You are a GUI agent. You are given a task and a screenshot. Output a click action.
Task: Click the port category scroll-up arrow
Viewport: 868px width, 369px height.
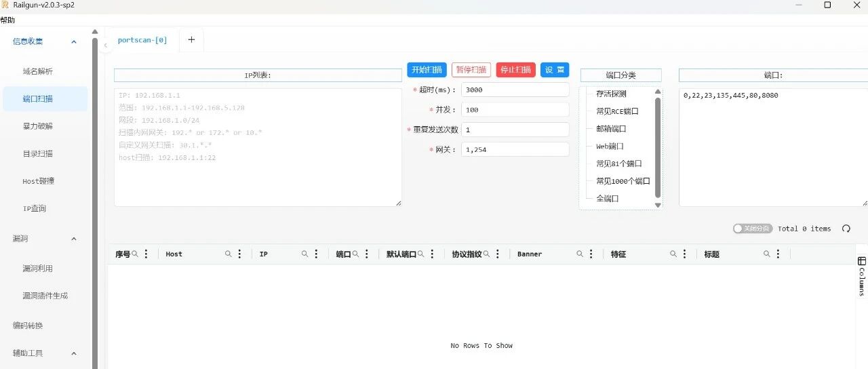[x=657, y=92]
